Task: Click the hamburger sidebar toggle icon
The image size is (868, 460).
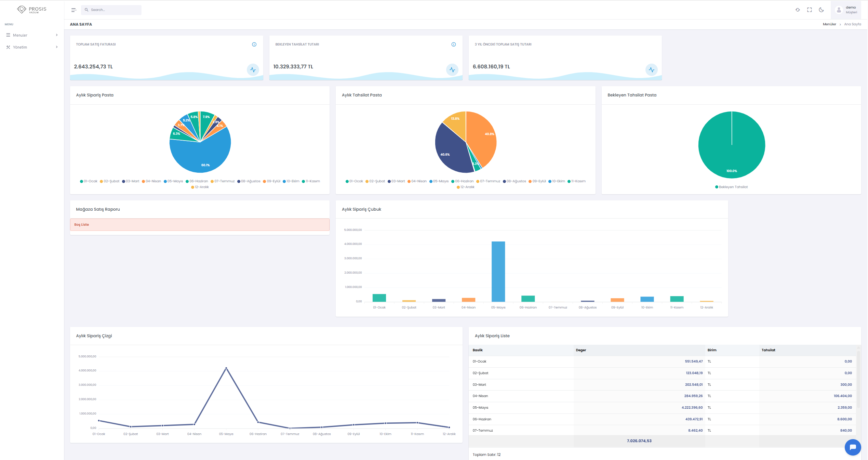Action: (x=74, y=10)
